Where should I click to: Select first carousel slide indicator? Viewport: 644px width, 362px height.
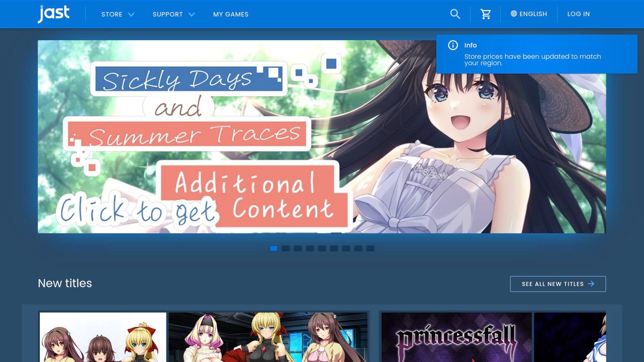274,248
